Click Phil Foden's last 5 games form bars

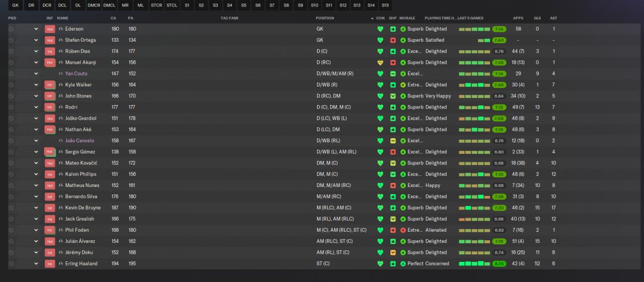click(474, 230)
